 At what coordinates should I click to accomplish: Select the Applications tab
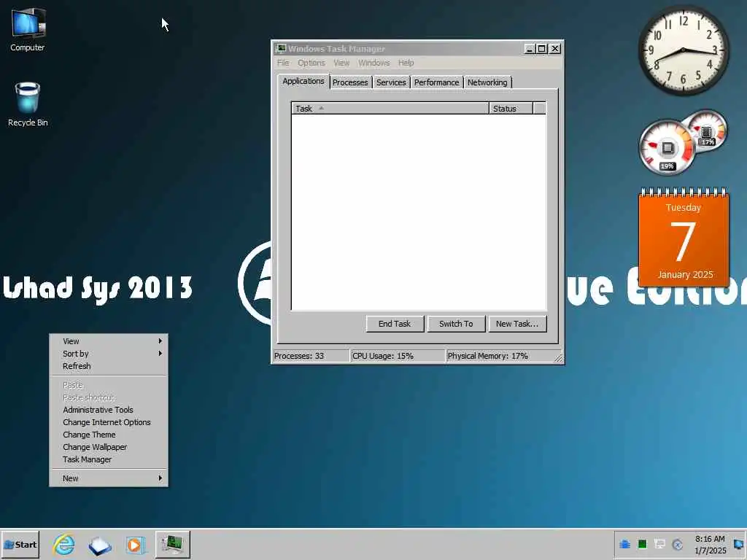click(x=303, y=81)
